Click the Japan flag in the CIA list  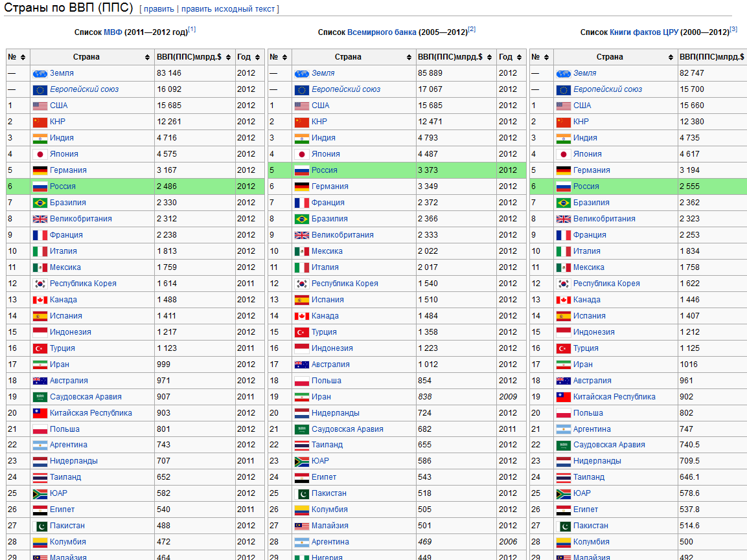coord(563,154)
